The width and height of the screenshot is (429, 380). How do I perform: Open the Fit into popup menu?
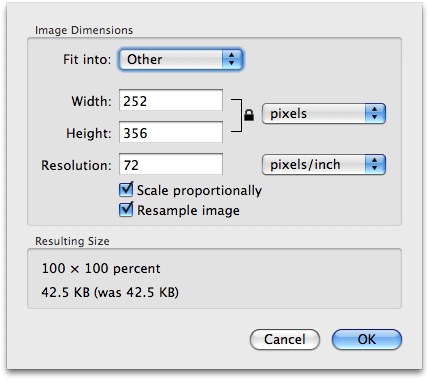(x=181, y=59)
